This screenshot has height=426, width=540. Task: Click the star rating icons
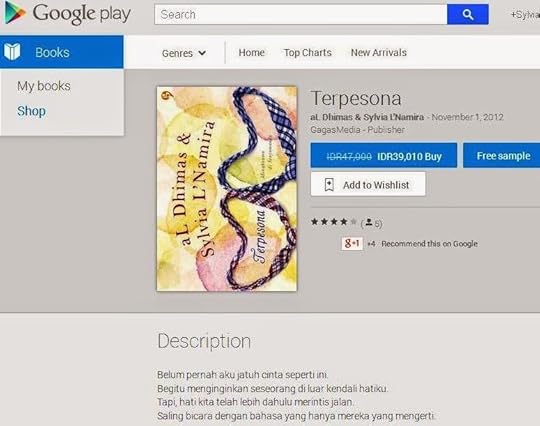(x=334, y=222)
